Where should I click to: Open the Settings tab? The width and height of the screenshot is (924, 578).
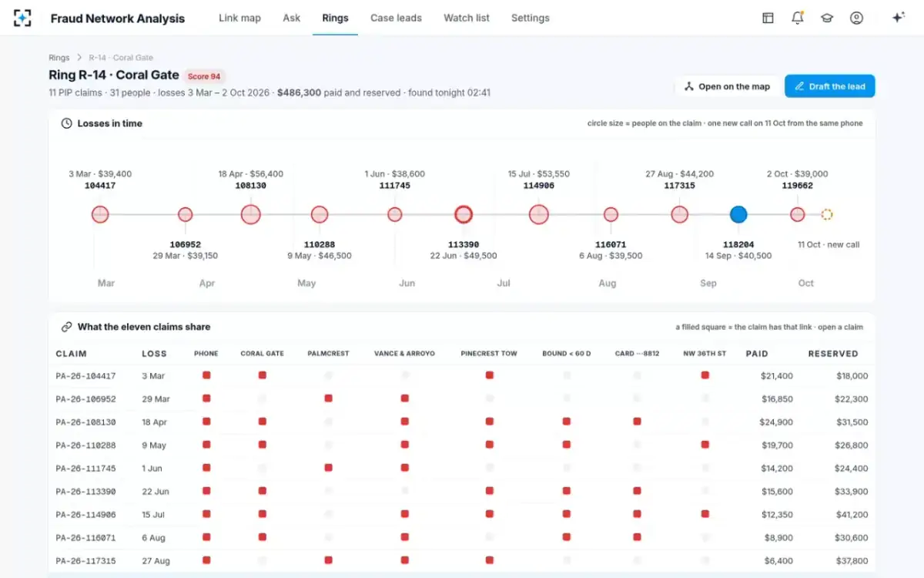click(x=531, y=18)
